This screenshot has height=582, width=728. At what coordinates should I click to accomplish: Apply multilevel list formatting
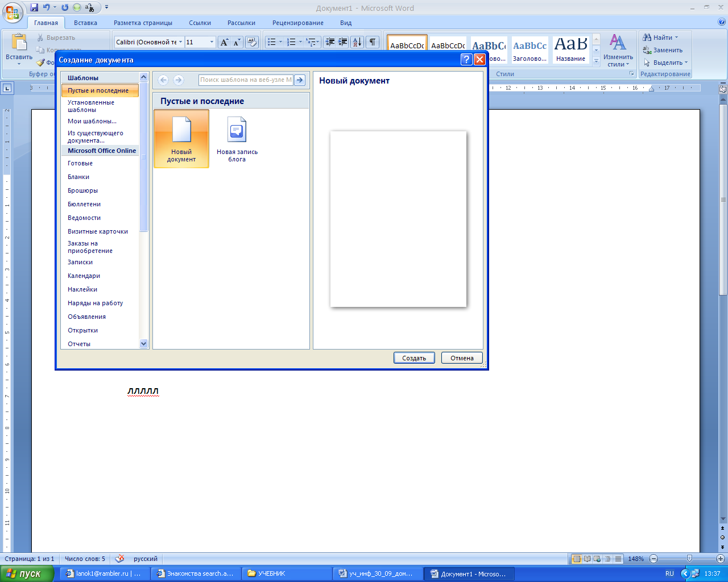coord(311,42)
